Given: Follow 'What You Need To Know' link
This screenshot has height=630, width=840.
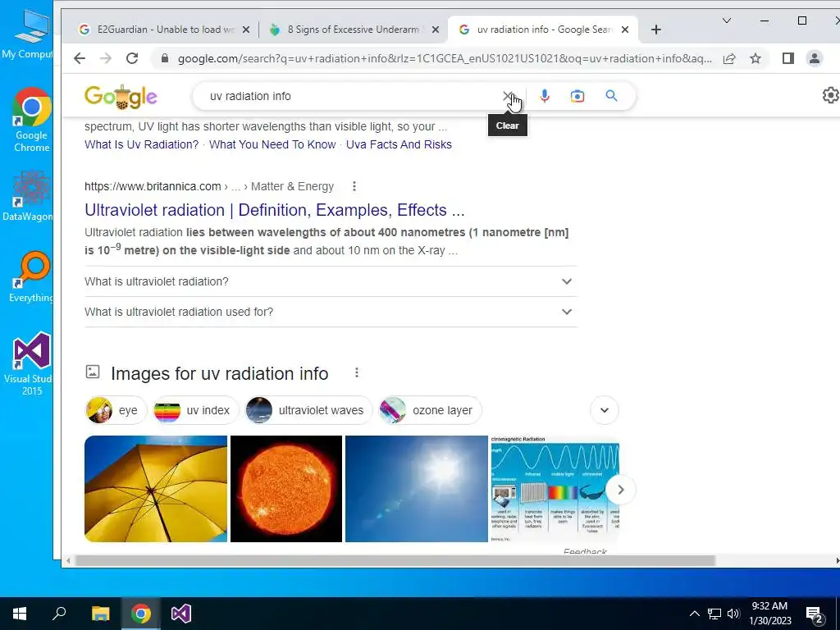Looking at the screenshot, I should 272,144.
